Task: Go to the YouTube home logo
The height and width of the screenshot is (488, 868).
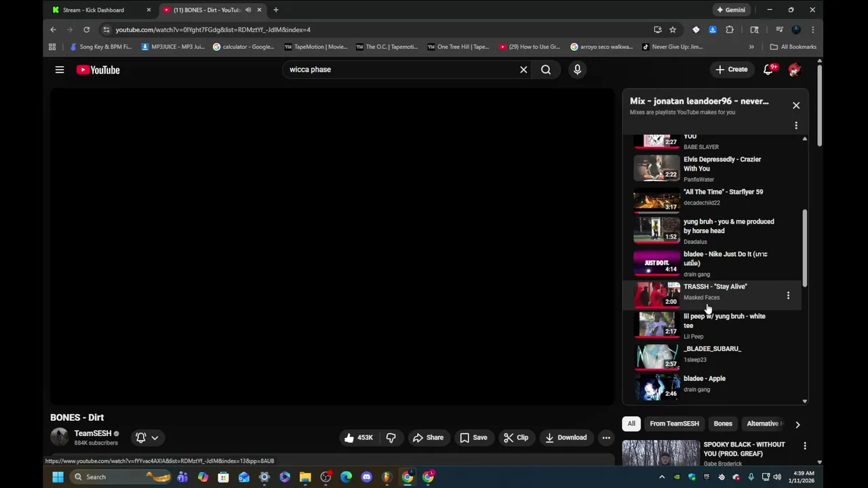Action: (x=98, y=70)
